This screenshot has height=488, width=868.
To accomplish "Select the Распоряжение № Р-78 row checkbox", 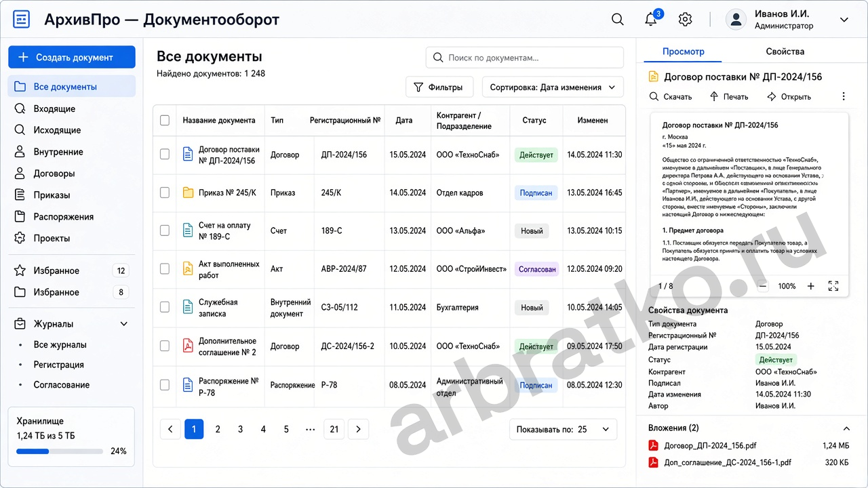I will (165, 385).
